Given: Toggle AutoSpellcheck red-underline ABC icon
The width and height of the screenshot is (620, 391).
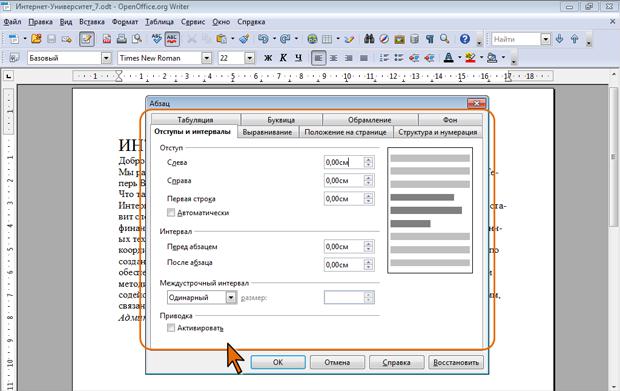Looking at the screenshot, I should click(172, 39).
